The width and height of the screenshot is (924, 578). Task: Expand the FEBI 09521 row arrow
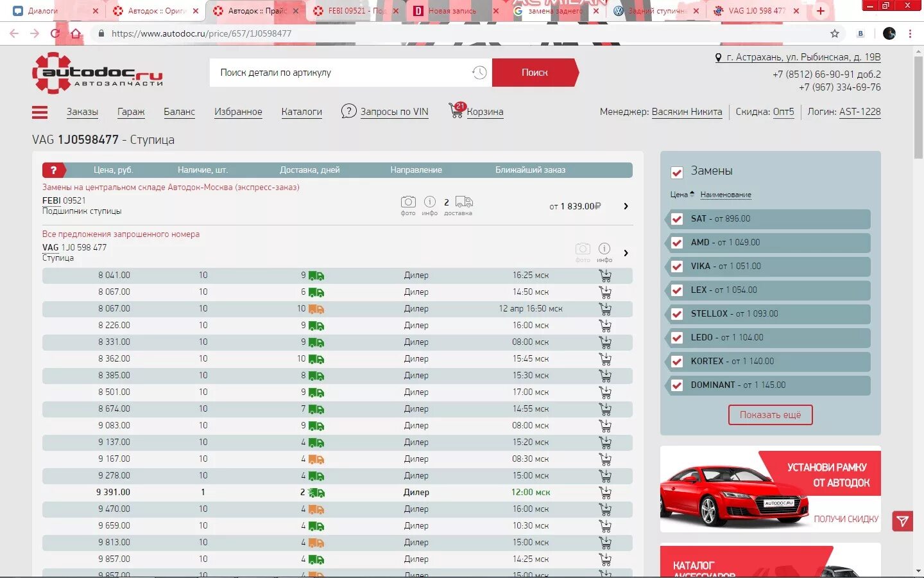[x=626, y=206]
